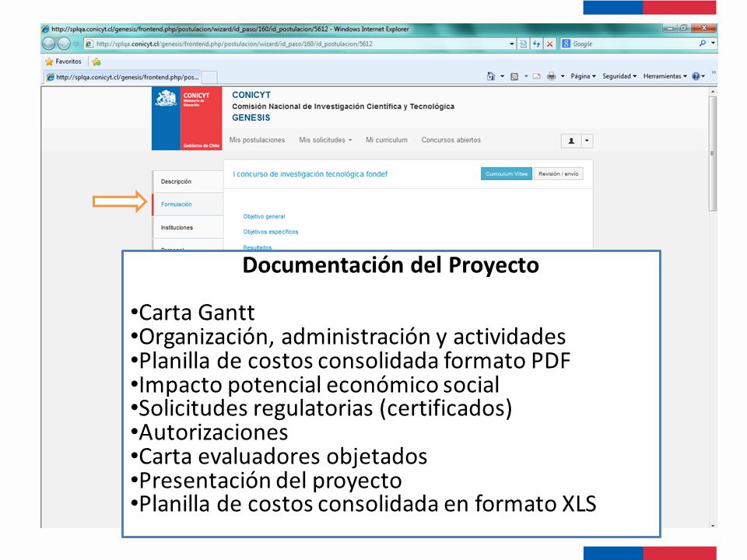Click the vertical page scrollbar thumb
The width and height of the screenshot is (747, 560).
[713, 153]
